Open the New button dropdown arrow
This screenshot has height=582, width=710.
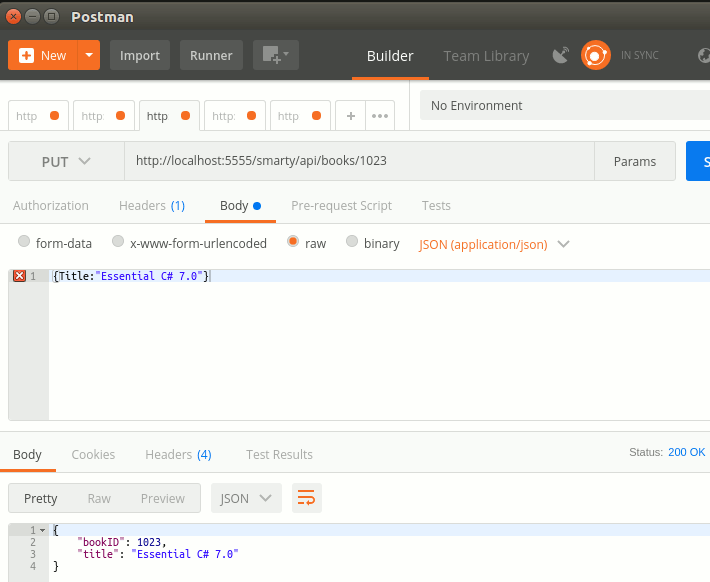pos(89,55)
